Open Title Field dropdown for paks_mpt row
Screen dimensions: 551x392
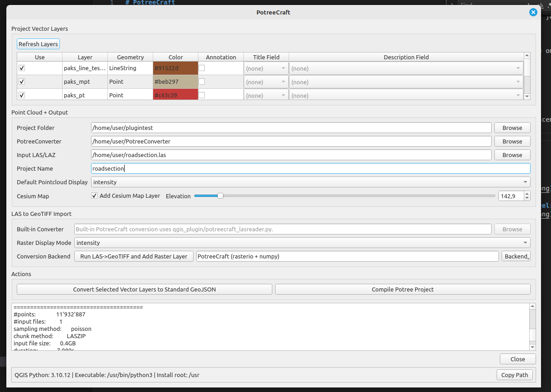pyautogui.click(x=266, y=82)
